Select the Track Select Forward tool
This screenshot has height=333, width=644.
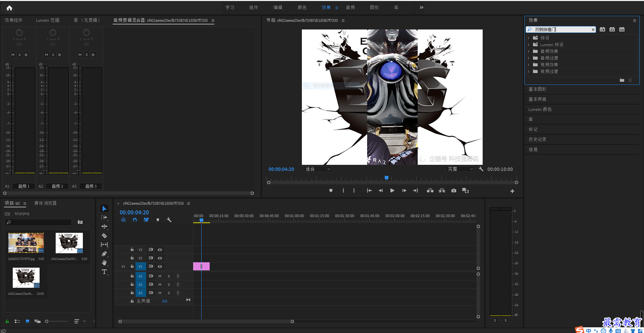click(104, 217)
